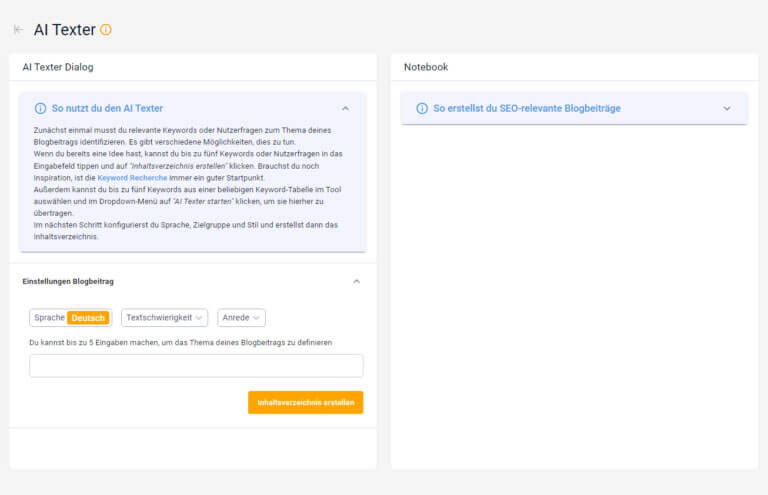Follow the Keyword Recherche link
The width and height of the screenshot is (768, 495).
[x=132, y=177]
